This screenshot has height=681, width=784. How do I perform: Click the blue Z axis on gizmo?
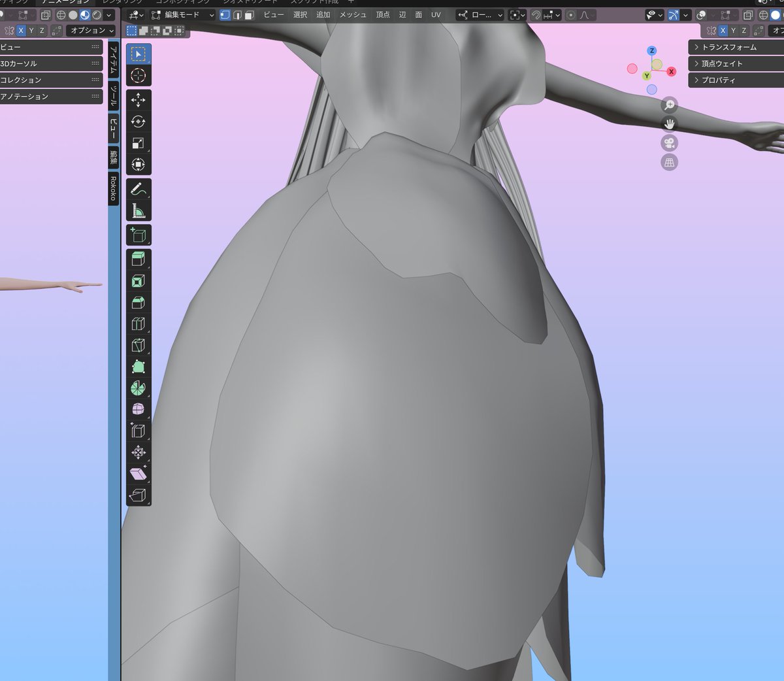coord(651,51)
